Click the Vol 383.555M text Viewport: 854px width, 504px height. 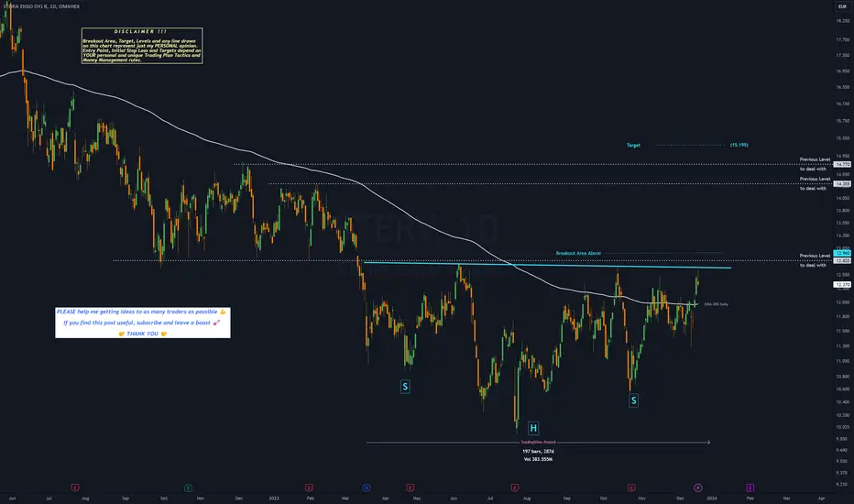[x=538, y=459]
